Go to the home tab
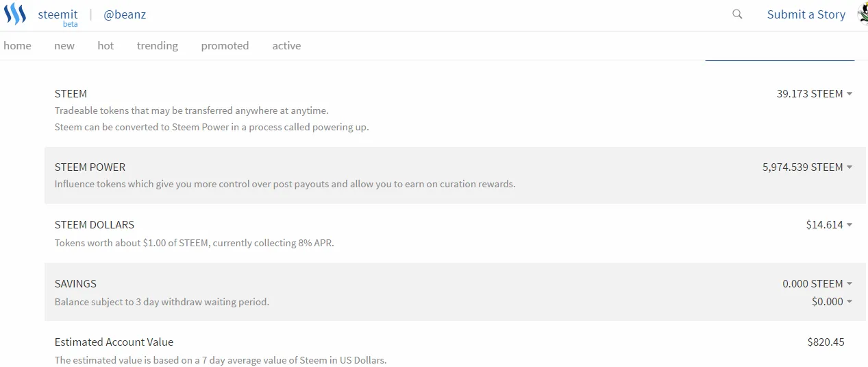 [17, 46]
